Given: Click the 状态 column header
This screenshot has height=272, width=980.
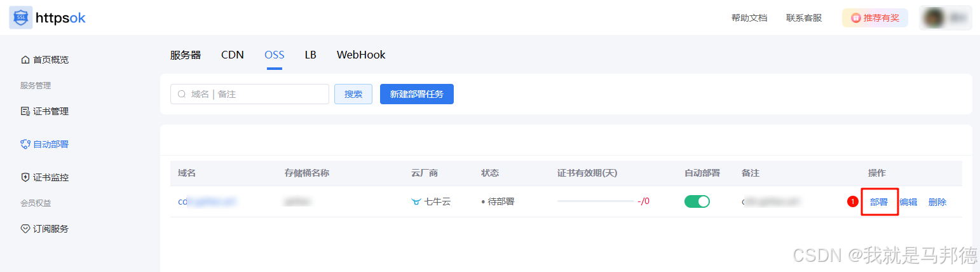Looking at the screenshot, I should point(490,173).
